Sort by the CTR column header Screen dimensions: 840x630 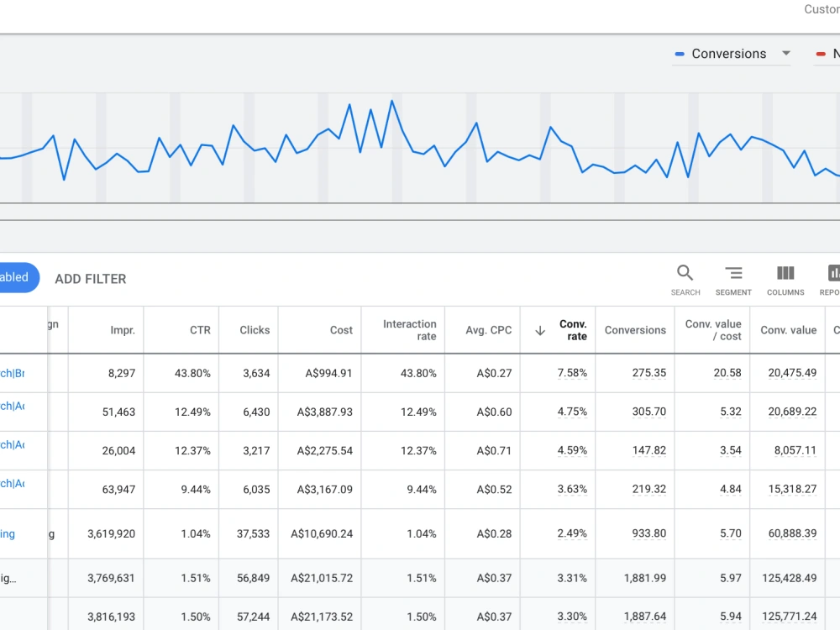point(200,330)
